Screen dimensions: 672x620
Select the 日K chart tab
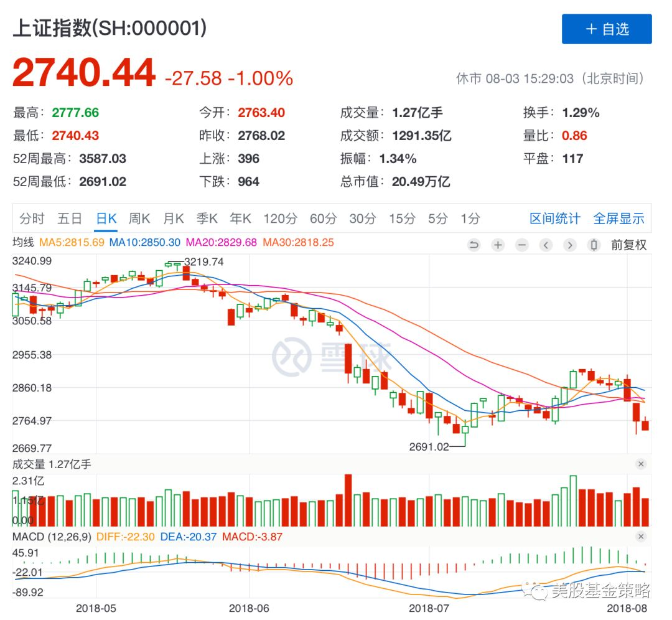(106, 218)
